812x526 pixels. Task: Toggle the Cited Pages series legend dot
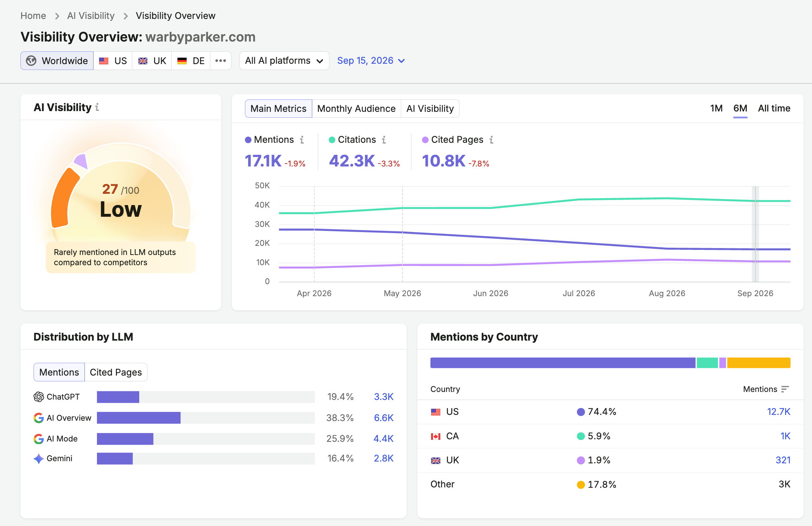pyautogui.click(x=425, y=140)
